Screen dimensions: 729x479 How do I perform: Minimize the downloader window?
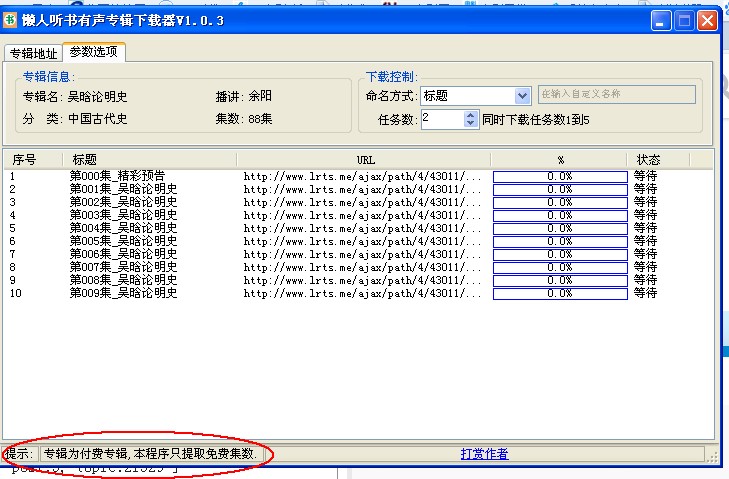(662, 20)
